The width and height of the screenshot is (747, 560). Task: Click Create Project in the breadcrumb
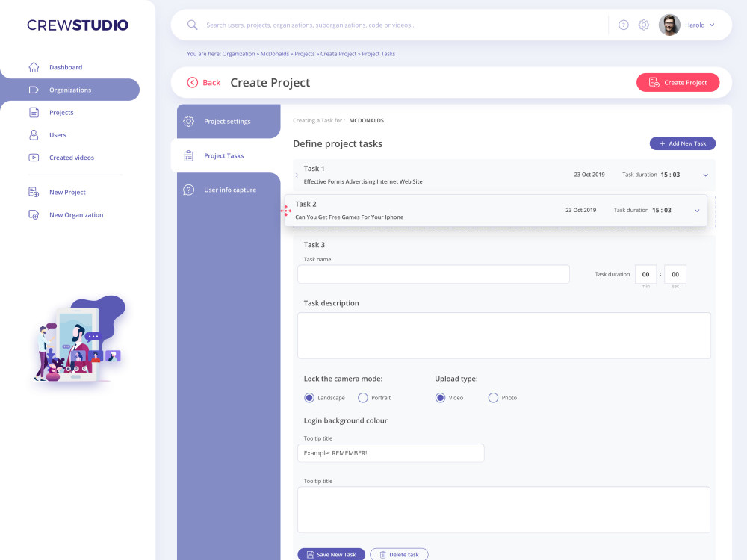click(338, 54)
